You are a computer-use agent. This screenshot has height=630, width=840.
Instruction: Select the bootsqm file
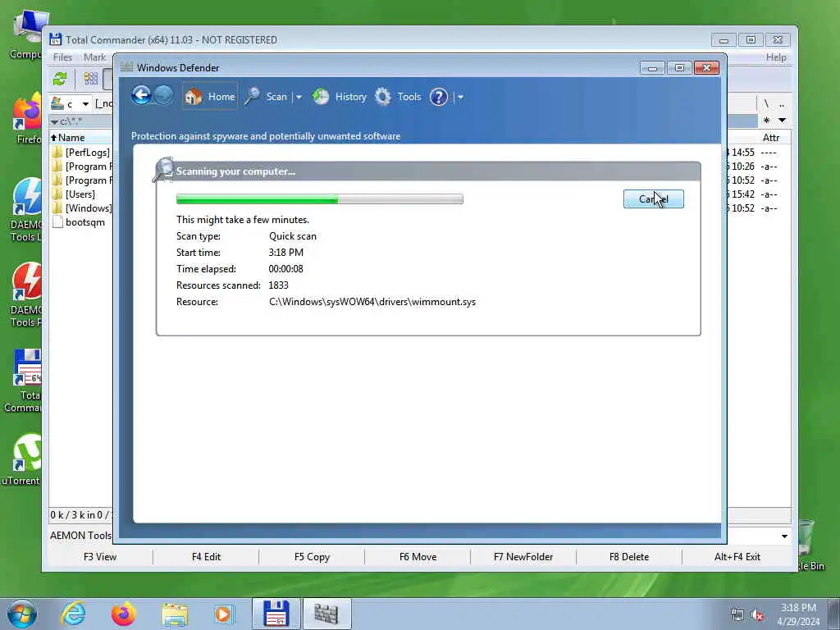[79, 222]
